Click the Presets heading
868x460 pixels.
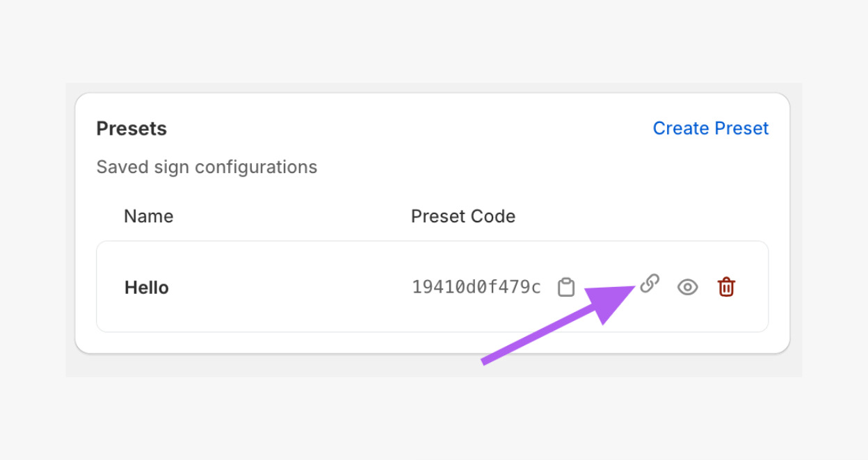131,129
